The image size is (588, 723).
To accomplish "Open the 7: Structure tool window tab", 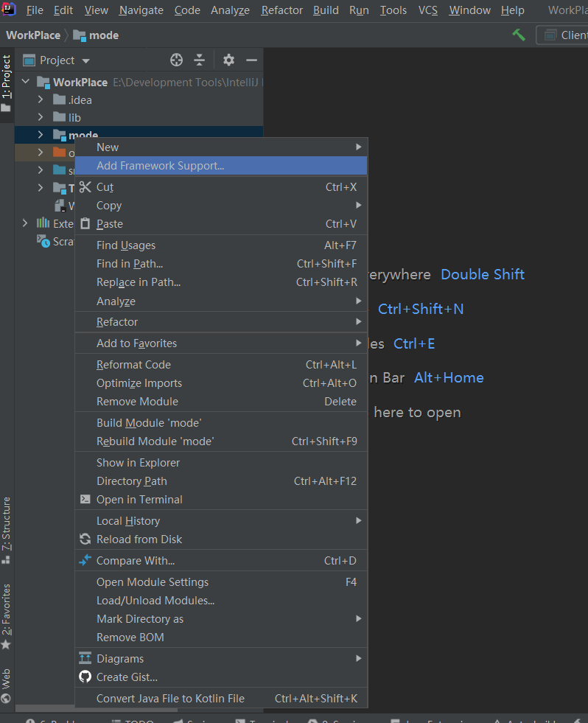I will (7, 529).
